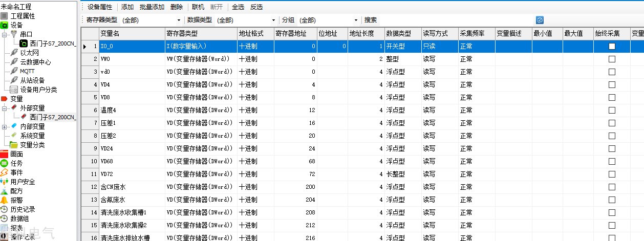This screenshot has width=644, height=241.
Task: Click the 历史记录 clock icon
Action: pos(4,209)
